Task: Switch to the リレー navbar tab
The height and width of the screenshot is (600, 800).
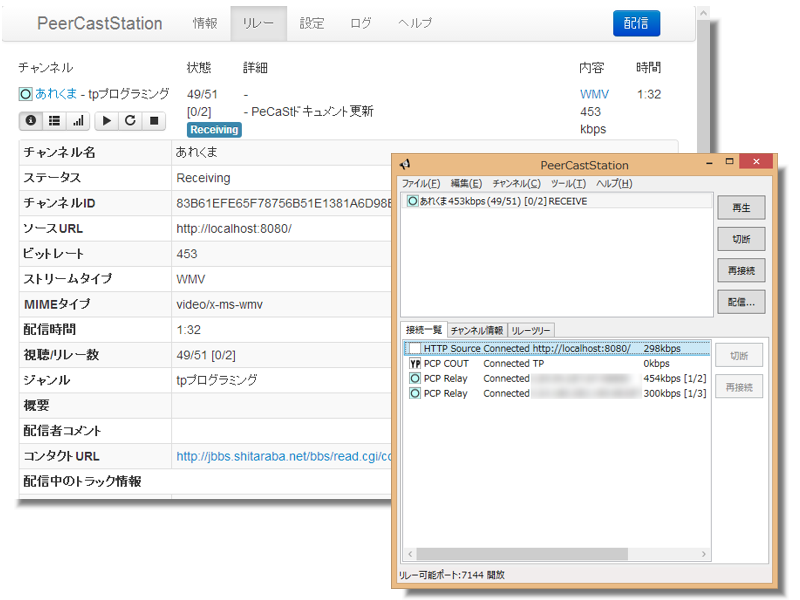Action: click(x=259, y=23)
